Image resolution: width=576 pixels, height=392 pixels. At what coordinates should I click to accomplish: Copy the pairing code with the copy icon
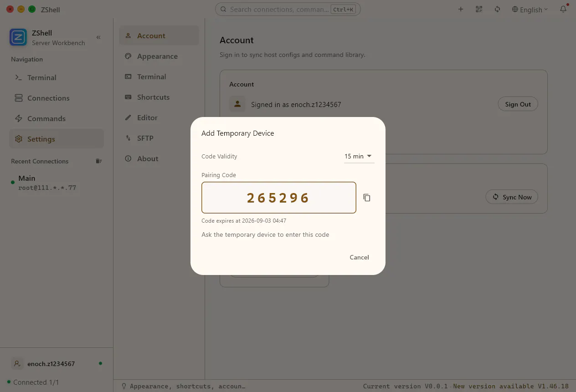tap(367, 198)
